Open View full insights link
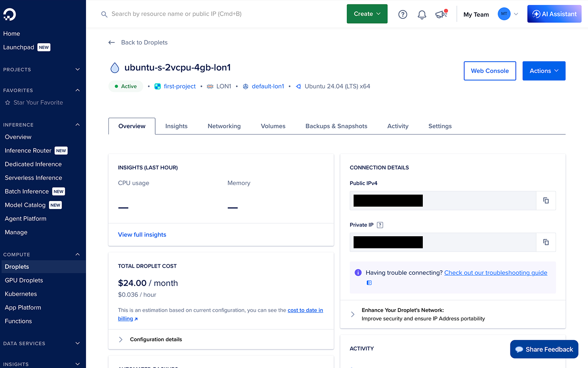 coord(142,235)
